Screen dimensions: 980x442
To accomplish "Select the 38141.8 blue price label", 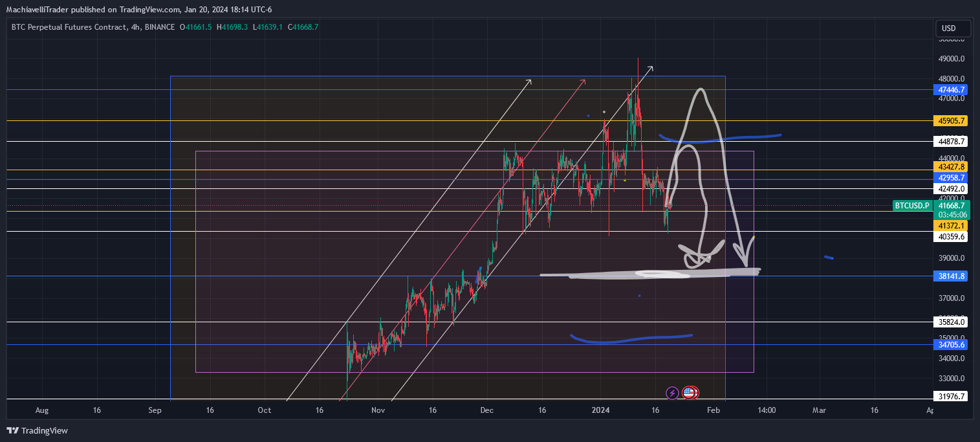I will (951, 276).
